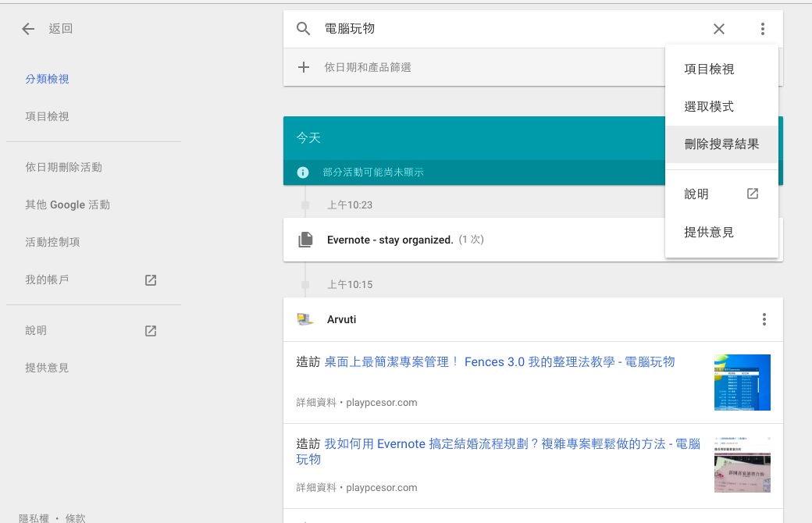Switch to 項目檢視 in the sidebar
Image resolution: width=812 pixels, height=523 pixels.
coord(47,116)
